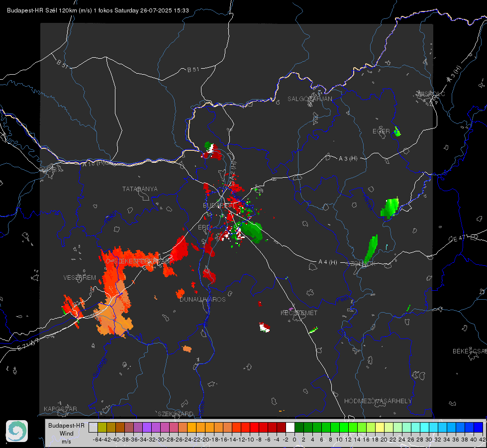Click the white swatch in the wind legend

click(290, 427)
